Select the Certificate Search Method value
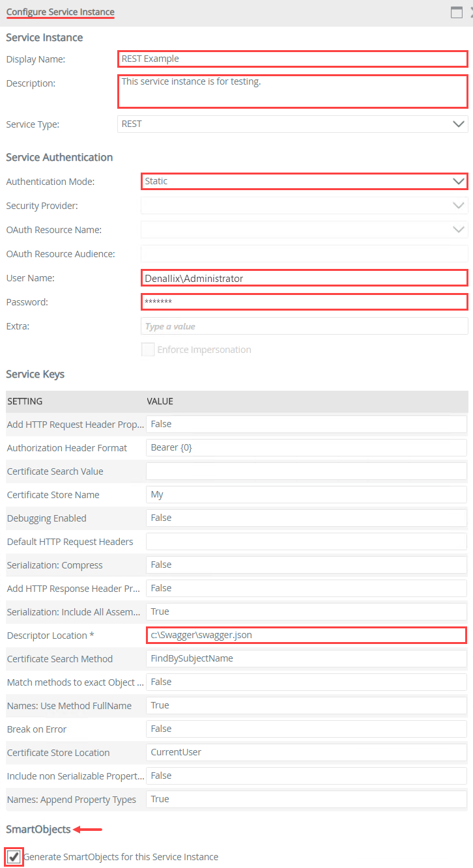The width and height of the screenshot is (473, 868). pos(306,658)
